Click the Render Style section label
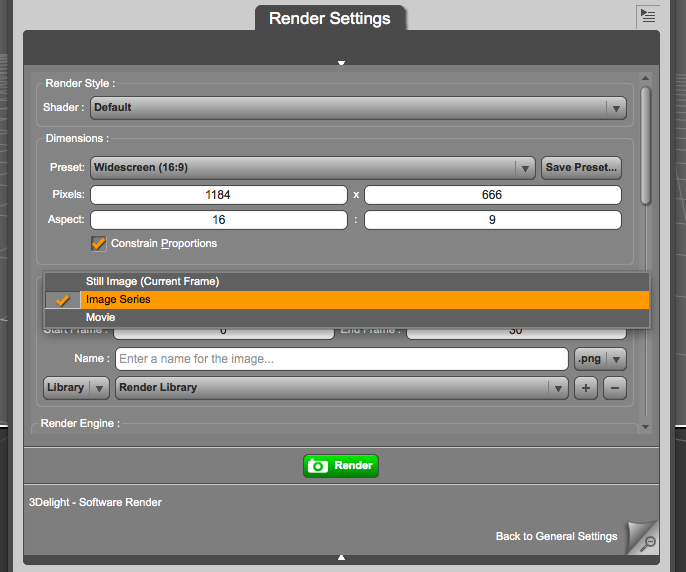 (80, 84)
